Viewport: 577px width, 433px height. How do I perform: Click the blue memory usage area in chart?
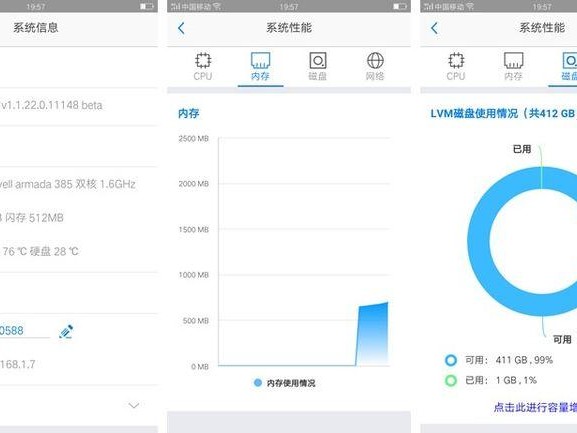[x=372, y=334]
